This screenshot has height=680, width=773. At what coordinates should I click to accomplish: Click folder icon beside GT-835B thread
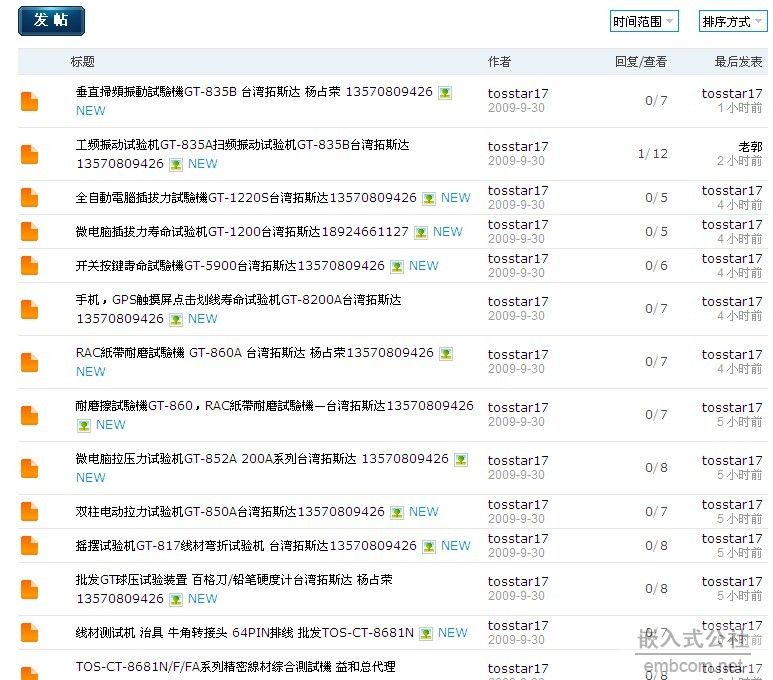[30, 101]
